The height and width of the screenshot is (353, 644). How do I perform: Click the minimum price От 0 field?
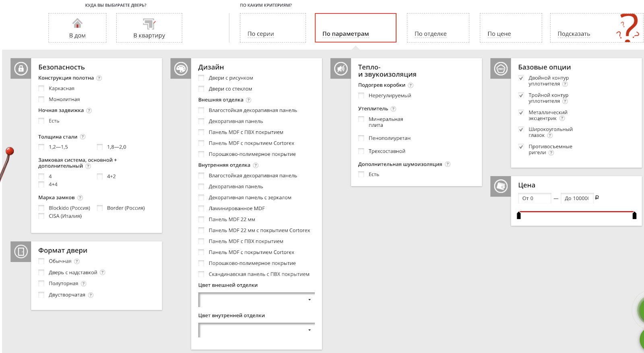point(534,198)
